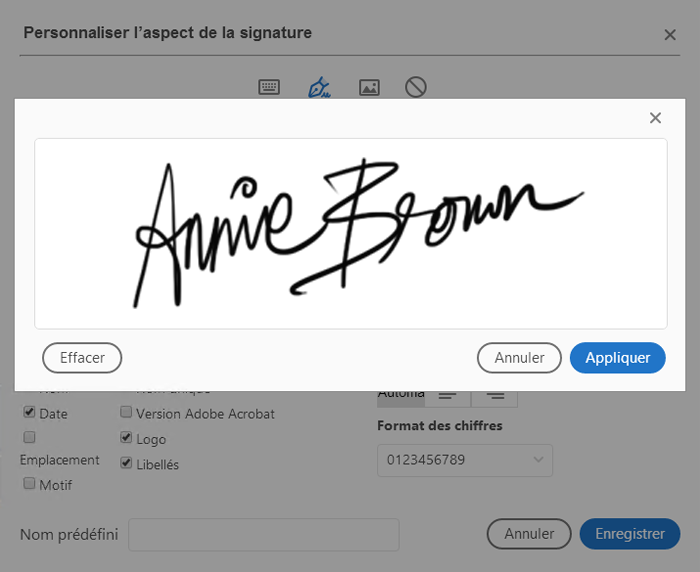Uncheck the Libellés checkbox
This screenshot has height=572, width=700.
(x=126, y=463)
